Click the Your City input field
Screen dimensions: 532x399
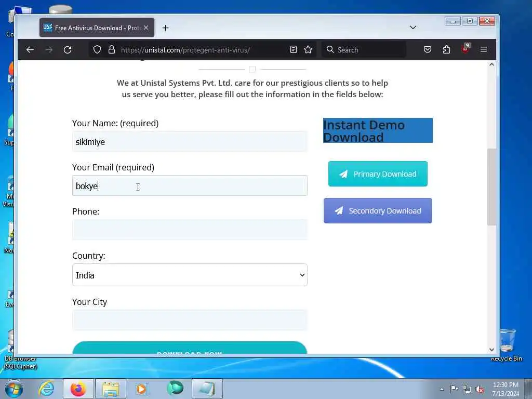pos(190,320)
